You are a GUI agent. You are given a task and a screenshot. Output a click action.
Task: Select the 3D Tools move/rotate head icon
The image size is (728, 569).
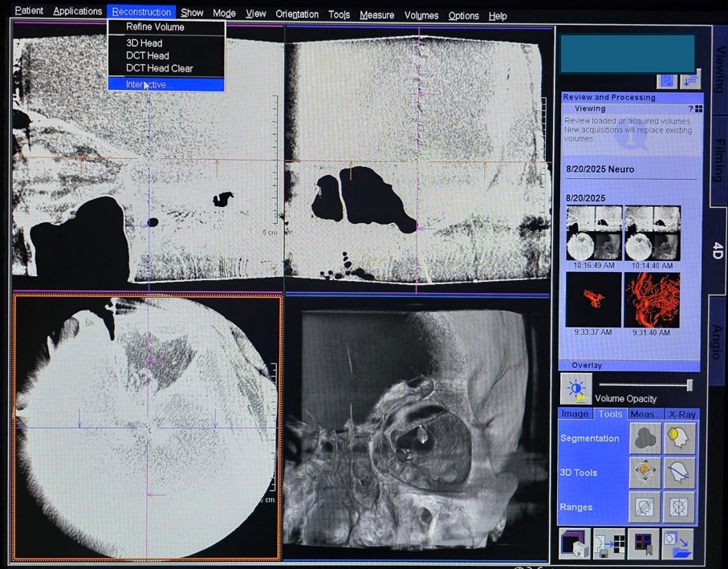coord(645,473)
